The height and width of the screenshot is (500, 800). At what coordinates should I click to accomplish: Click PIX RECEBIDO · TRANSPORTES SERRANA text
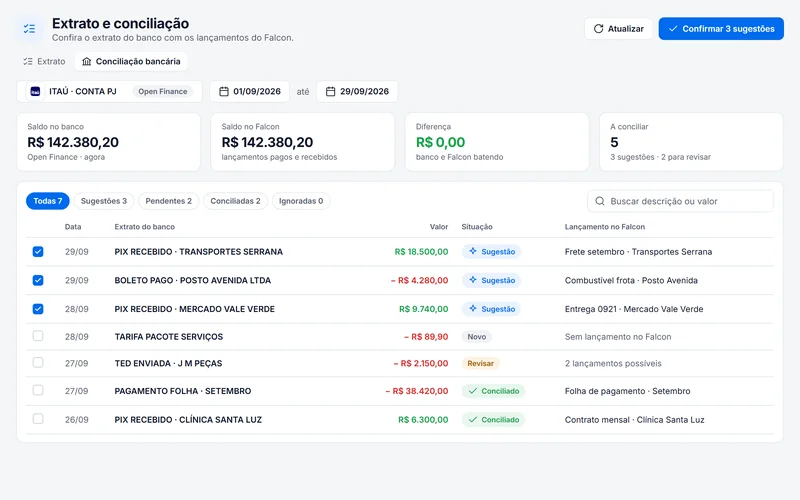pyautogui.click(x=198, y=252)
